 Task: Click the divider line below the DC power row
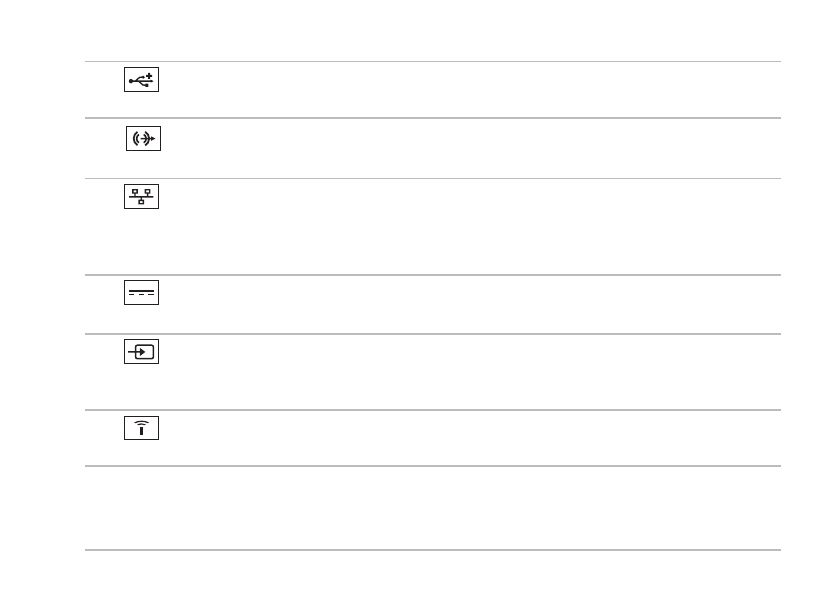point(432,334)
